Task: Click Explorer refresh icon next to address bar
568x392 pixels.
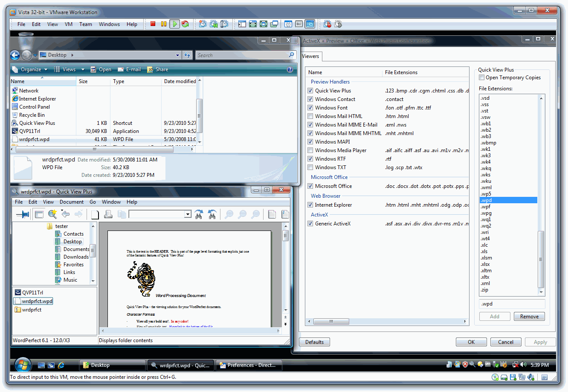Action: pyautogui.click(x=187, y=55)
